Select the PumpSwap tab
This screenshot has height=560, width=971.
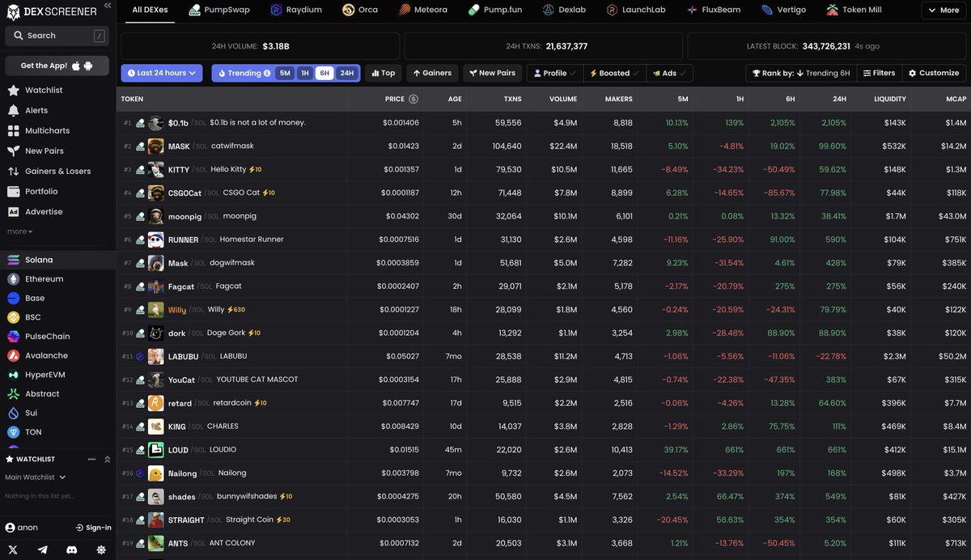pos(219,10)
